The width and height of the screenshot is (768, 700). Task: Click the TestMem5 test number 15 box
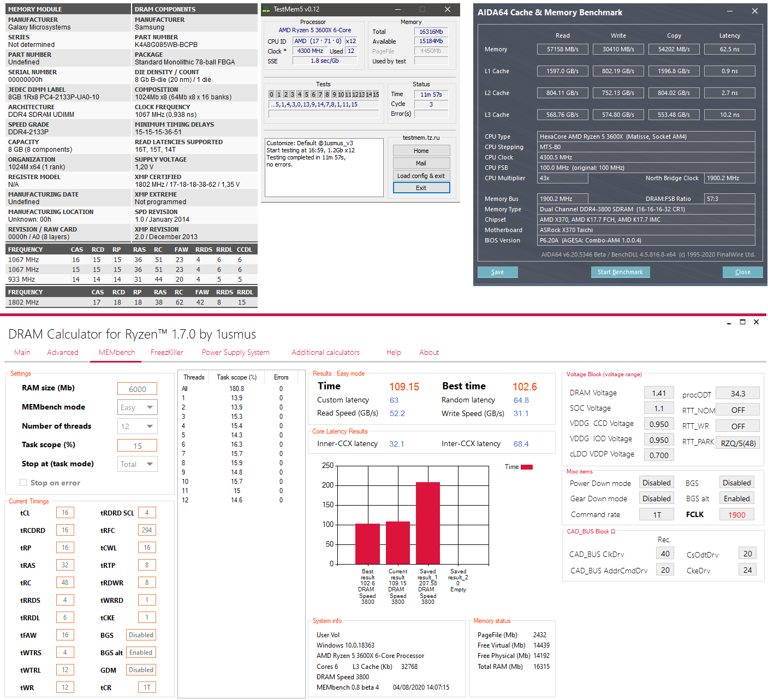[x=376, y=94]
